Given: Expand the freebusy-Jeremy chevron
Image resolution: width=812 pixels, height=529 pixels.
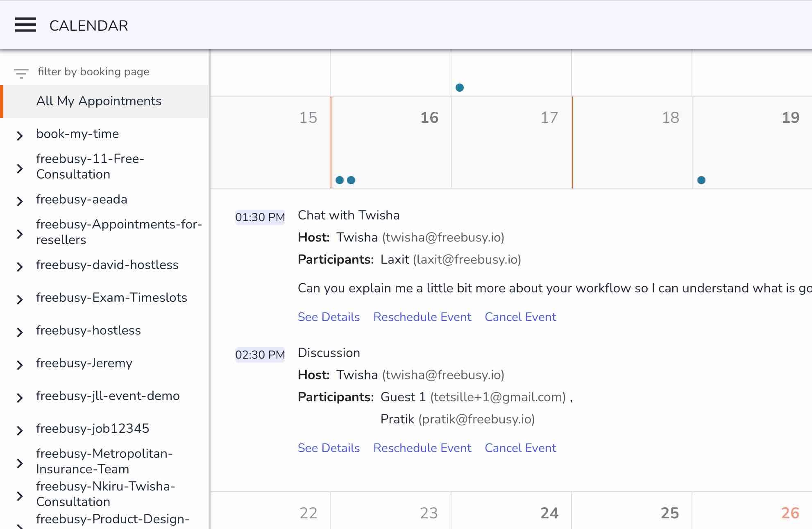Looking at the screenshot, I should [x=20, y=364].
